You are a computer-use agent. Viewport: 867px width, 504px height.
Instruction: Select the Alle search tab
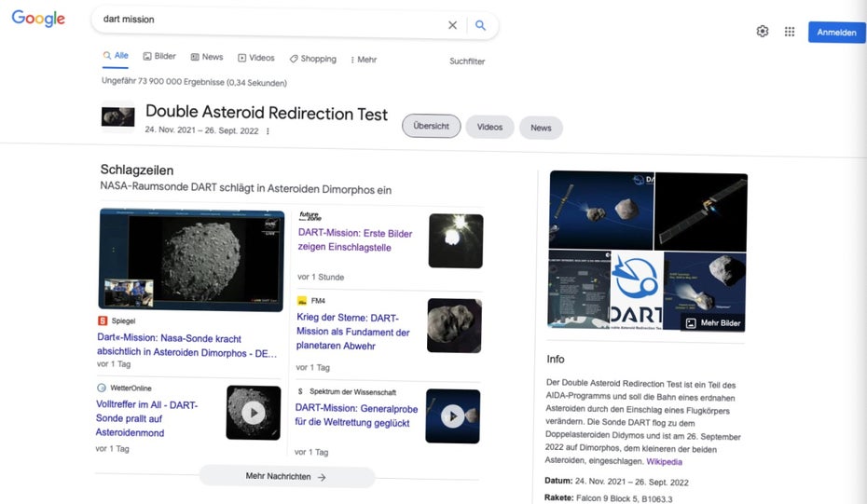tap(116, 55)
